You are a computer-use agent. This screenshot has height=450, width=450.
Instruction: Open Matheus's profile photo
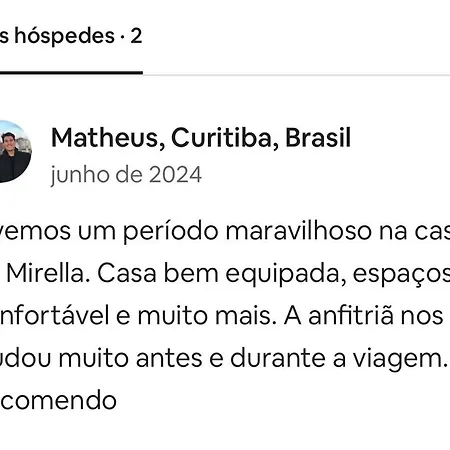[16, 151]
